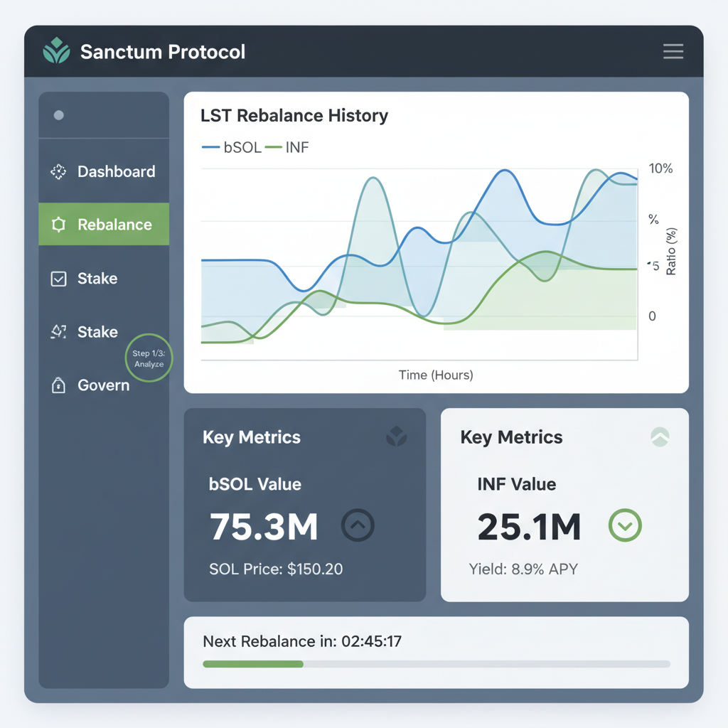This screenshot has height=728, width=728.
Task: Open the LST Rebalance History panel title
Action: click(x=294, y=115)
